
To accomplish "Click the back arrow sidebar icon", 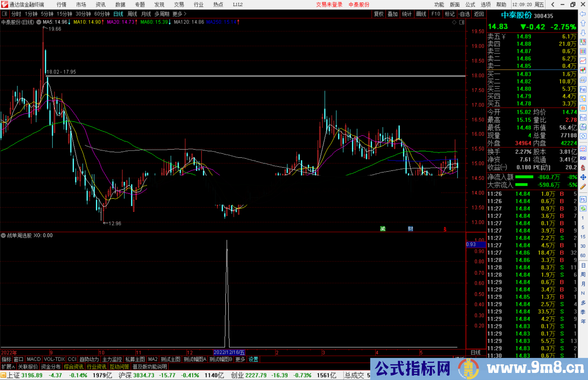I will tap(583, 14).
